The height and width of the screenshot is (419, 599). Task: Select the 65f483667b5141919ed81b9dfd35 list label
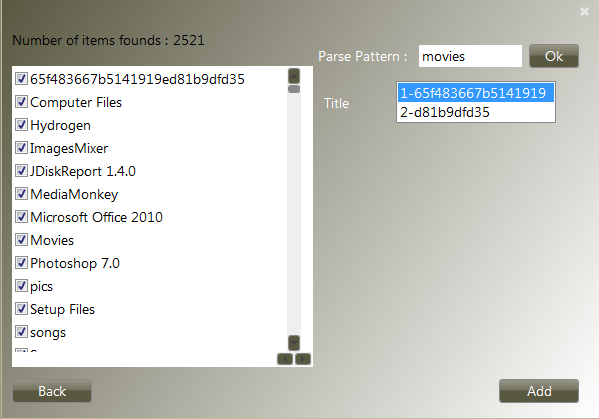pyautogui.click(x=137, y=79)
